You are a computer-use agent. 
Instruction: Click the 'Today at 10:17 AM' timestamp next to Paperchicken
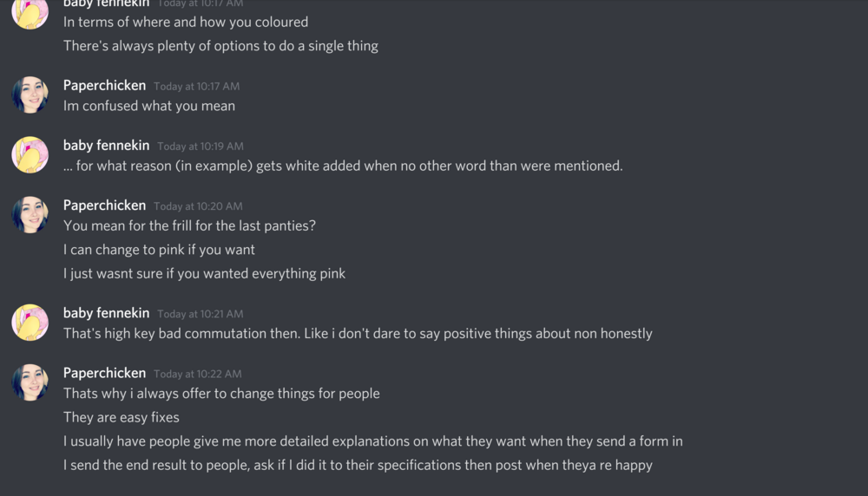(x=196, y=86)
